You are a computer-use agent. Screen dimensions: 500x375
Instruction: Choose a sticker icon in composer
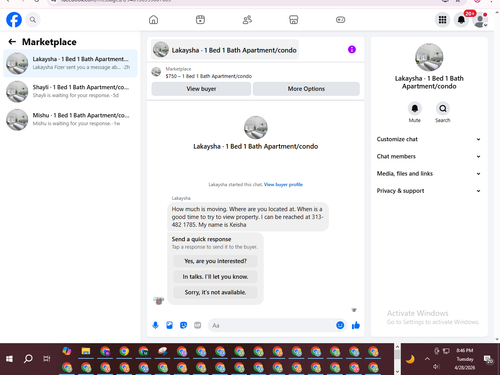coord(183,325)
